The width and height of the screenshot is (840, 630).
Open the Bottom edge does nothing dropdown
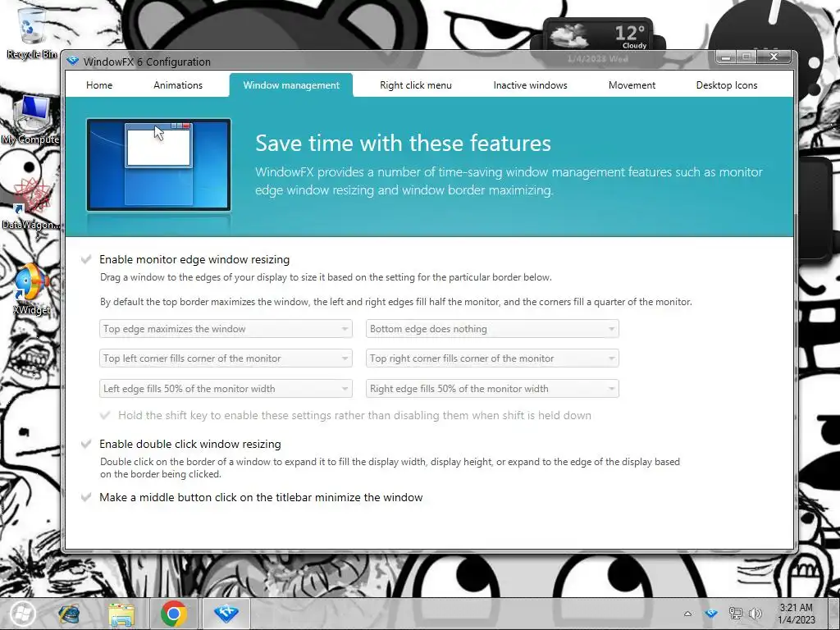(x=492, y=329)
